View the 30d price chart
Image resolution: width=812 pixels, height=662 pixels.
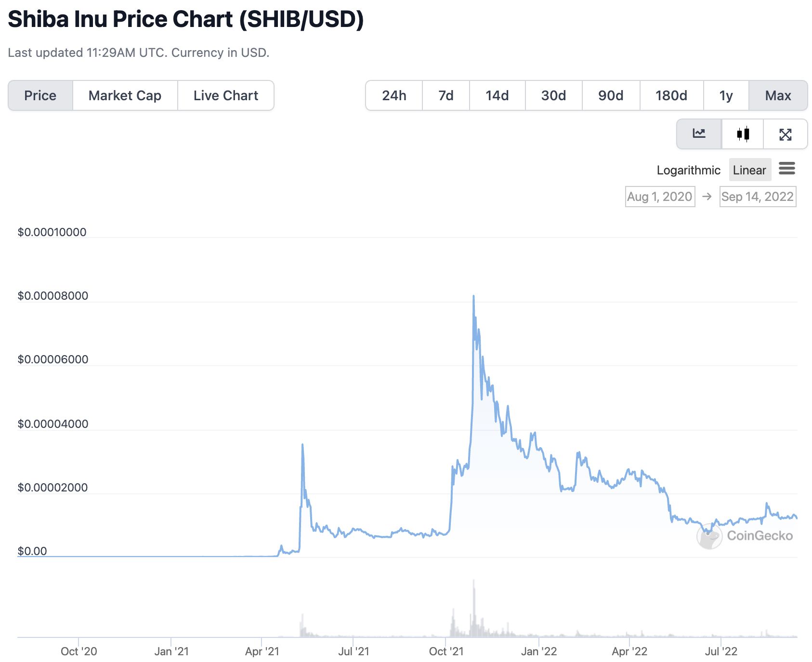[x=553, y=95]
